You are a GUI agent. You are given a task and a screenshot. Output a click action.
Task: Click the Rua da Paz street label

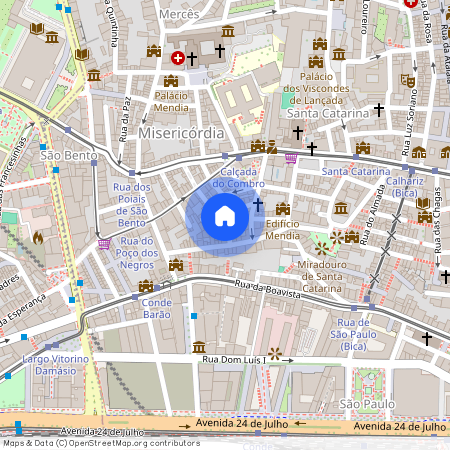[125, 119]
